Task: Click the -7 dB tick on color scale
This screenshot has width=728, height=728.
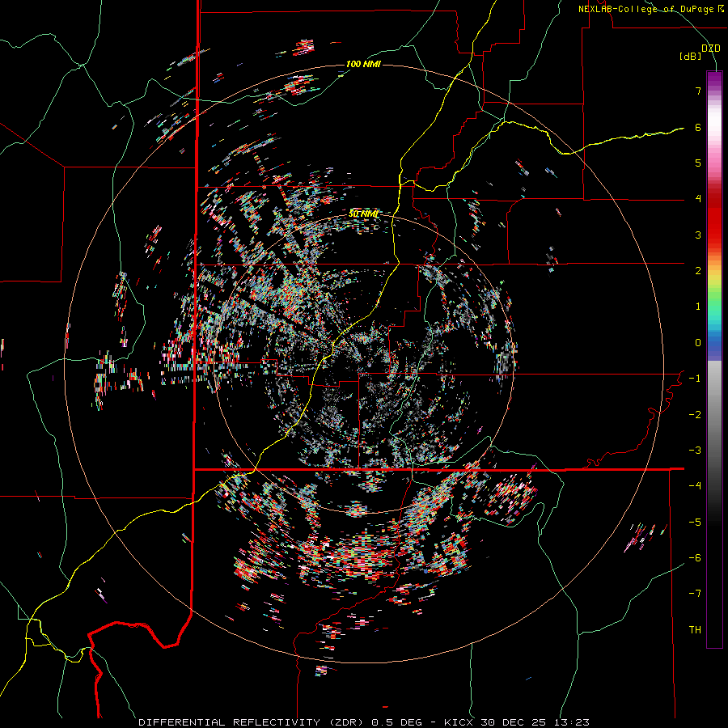Action: 695,594
